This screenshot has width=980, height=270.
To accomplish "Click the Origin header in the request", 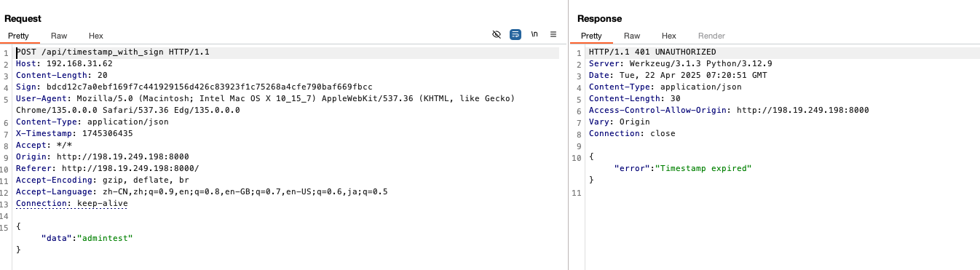I will point(103,157).
